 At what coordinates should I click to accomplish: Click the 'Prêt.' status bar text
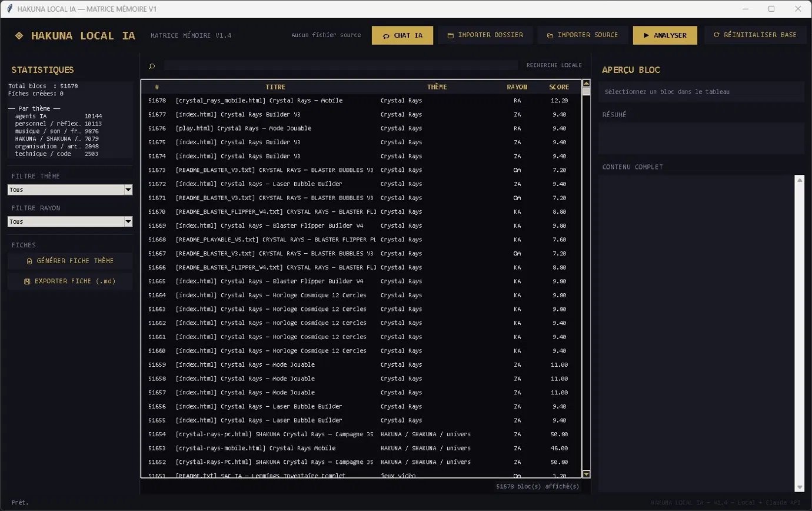click(x=20, y=502)
